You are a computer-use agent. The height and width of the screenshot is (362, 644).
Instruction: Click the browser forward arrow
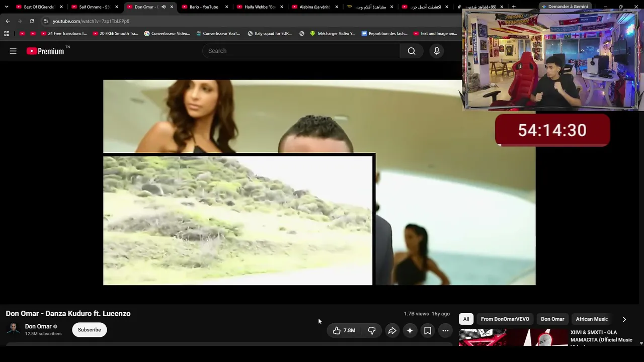(20, 21)
